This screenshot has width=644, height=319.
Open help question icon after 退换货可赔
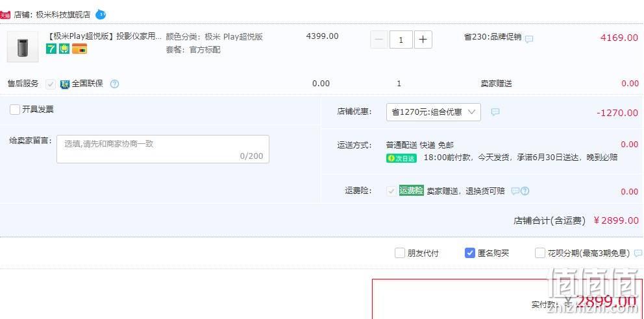click(x=525, y=191)
